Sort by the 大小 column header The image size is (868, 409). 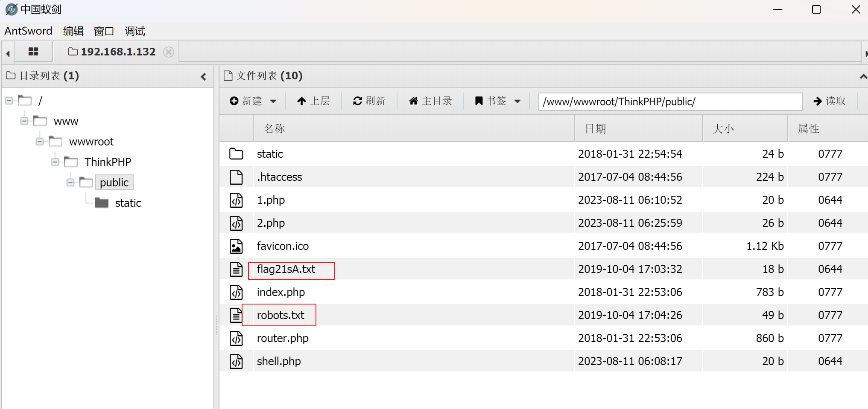tap(745, 129)
